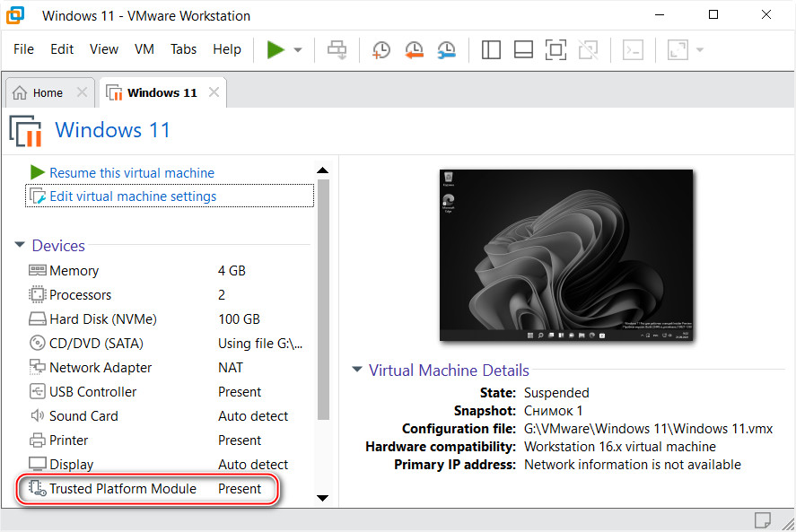Open the Edit menu

(x=62, y=49)
